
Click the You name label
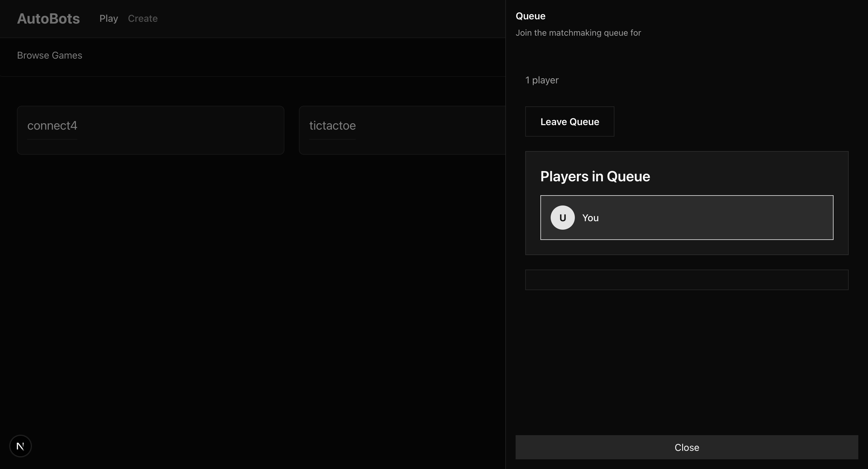pyautogui.click(x=590, y=218)
